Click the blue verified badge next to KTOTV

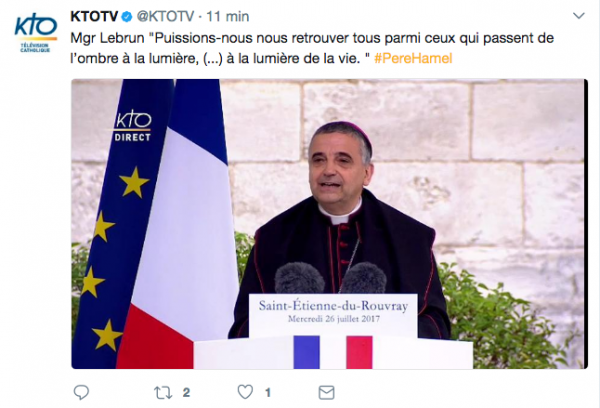[127, 16]
